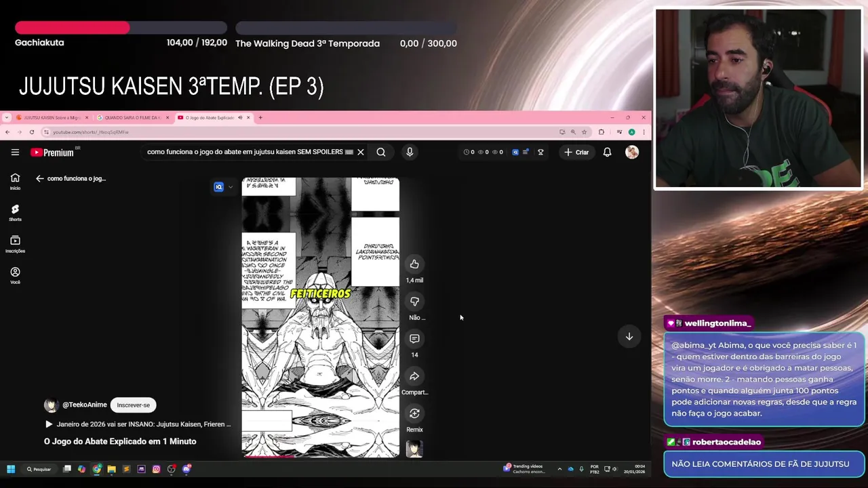
Task: Go back in Chrome browser toolbar
Action: pos(7,132)
